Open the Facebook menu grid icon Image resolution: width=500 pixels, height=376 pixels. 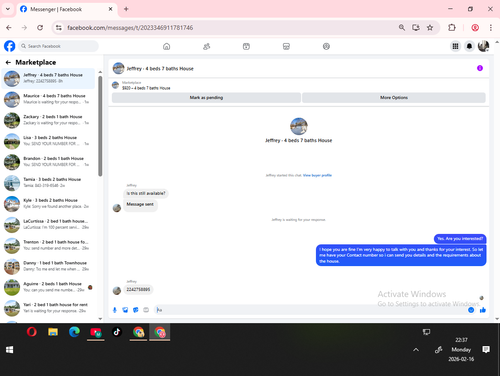click(x=455, y=46)
